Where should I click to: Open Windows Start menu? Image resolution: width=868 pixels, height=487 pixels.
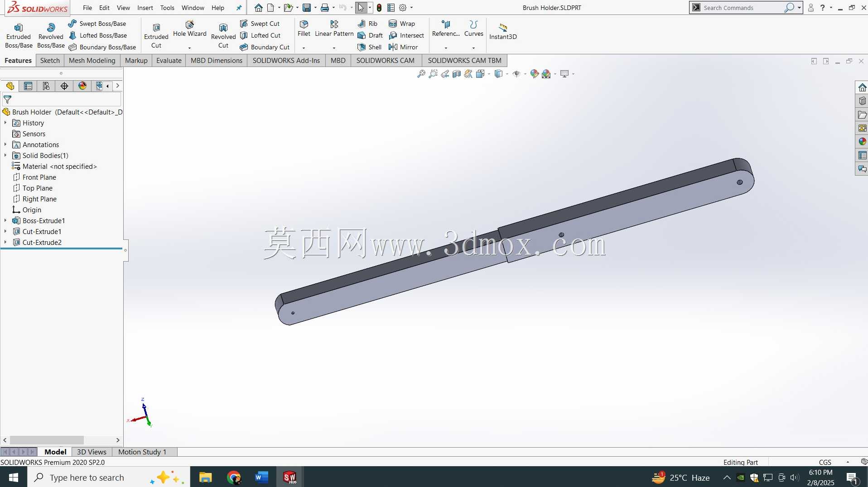pos(14,477)
